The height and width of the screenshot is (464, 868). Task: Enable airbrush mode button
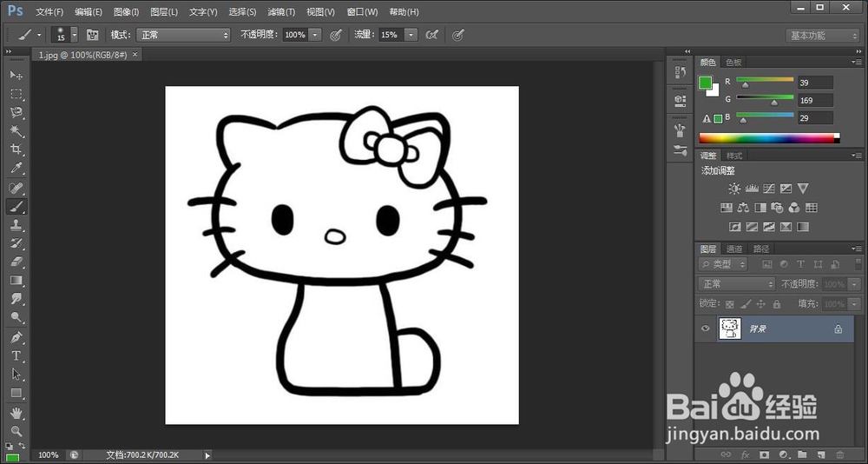(431, 35)
